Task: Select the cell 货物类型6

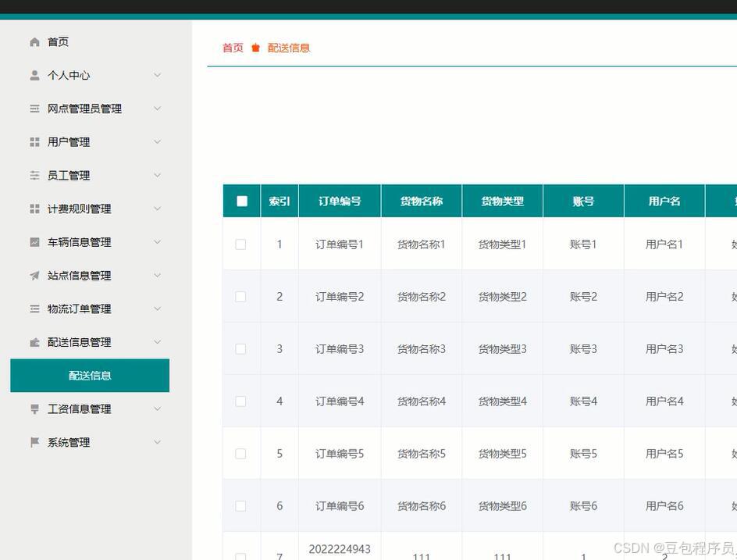Action: [503, 506]
